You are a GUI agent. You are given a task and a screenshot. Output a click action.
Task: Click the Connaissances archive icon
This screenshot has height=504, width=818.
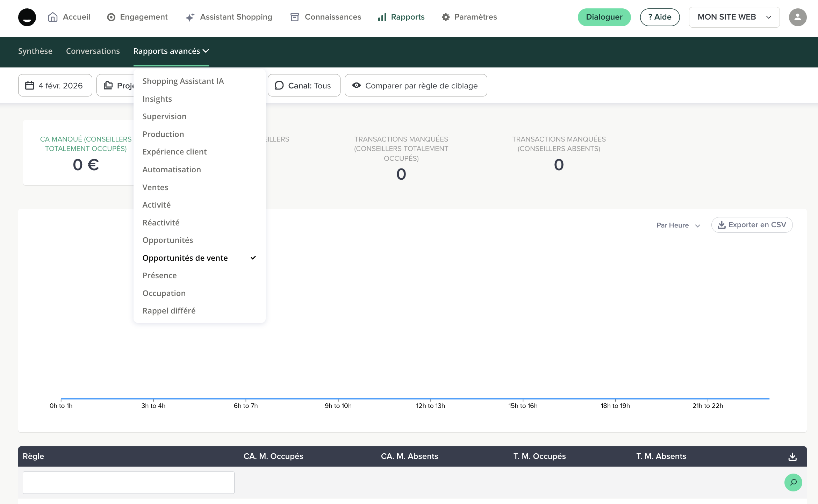coord(295,17)
